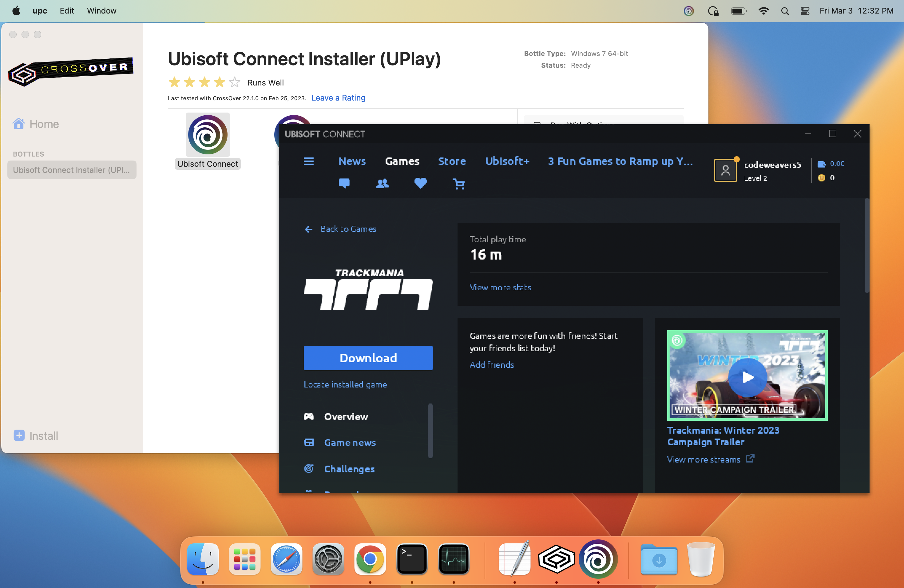Viewport: 904px width, 588px height.
Task: Expand Game news section in sidebar
Action: click(x=349, y=442)
